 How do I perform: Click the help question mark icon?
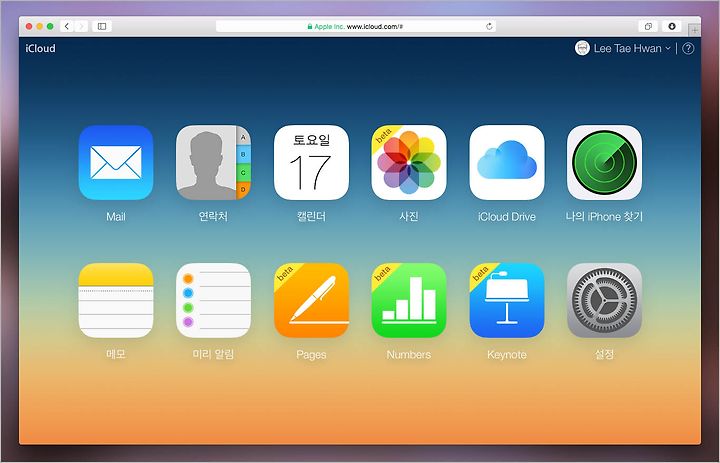pos(688,48)
